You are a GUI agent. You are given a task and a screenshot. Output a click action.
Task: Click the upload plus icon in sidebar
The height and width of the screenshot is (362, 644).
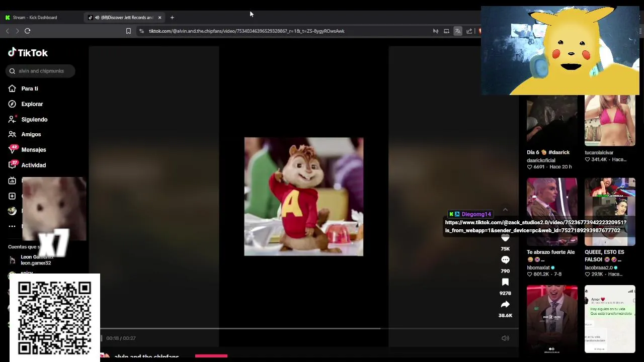12,196
